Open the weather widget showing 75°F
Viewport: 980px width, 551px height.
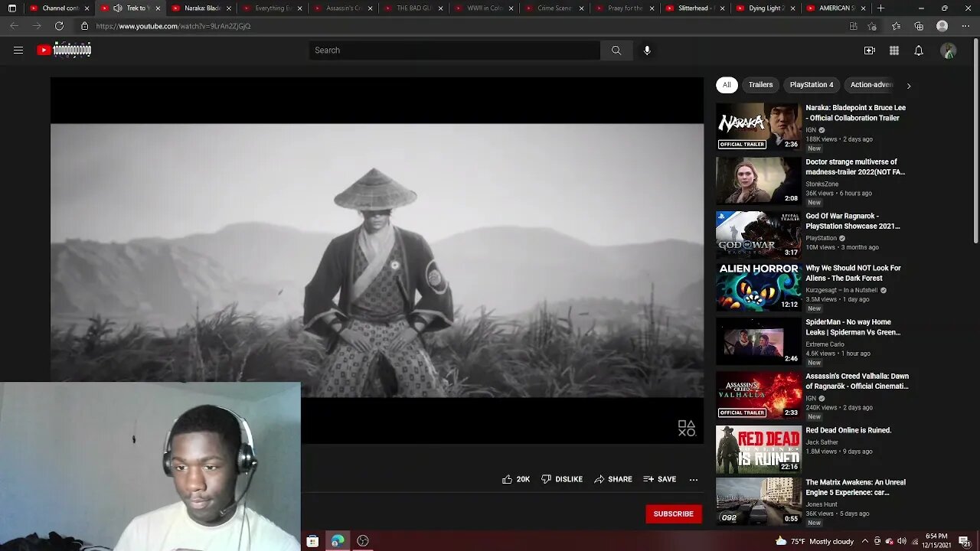tap(815, 541)
